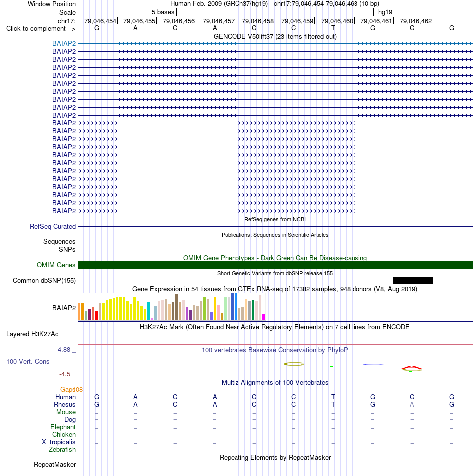Image resolution: width=473 pixels, height=476 pixels.
Task: Click the Rhesus species label
Action: pyautogui.click(x=65, y=405)
